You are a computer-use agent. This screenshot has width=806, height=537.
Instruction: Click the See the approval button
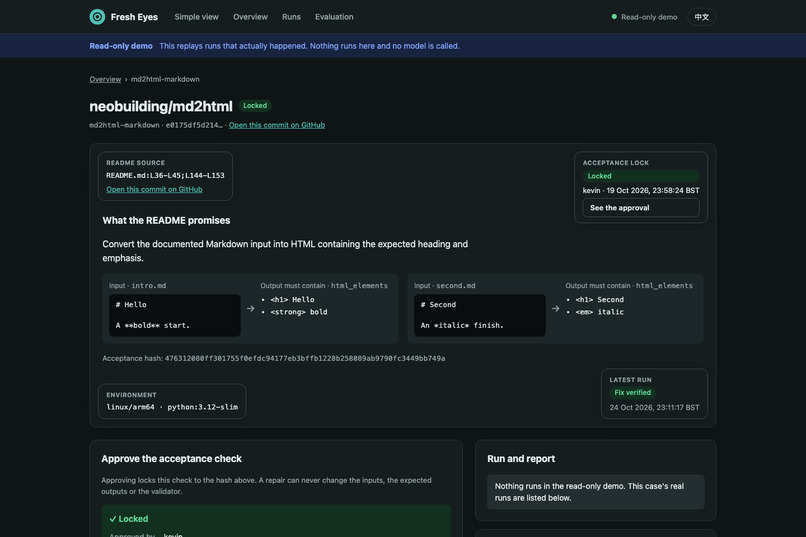[640, 208]
